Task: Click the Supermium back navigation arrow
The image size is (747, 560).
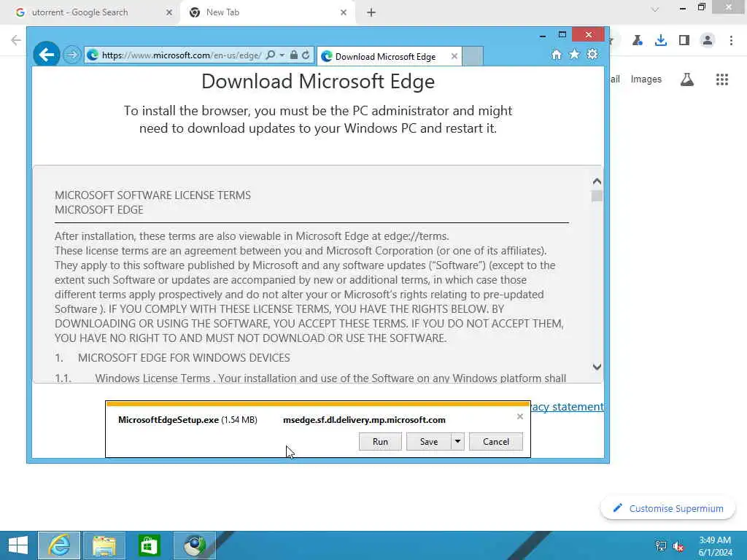Action: 16,41
